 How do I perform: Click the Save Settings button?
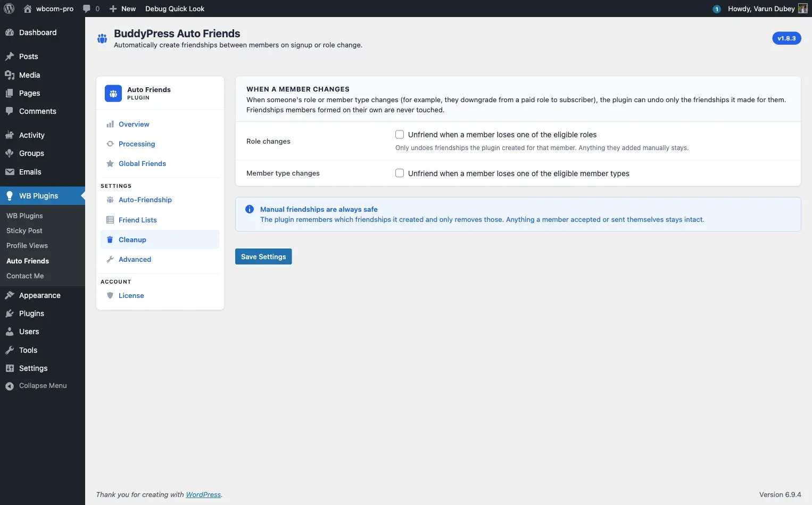(x=263, y=256)
